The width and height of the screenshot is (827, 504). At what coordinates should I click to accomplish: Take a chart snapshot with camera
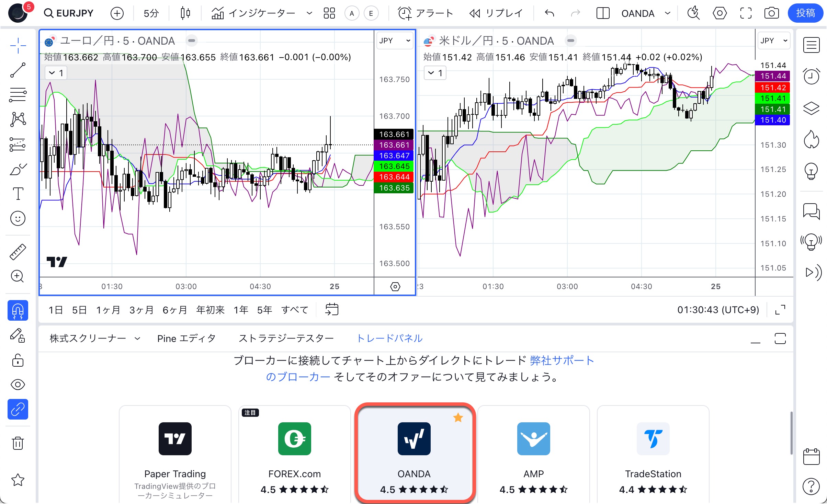tap(771, 13)
